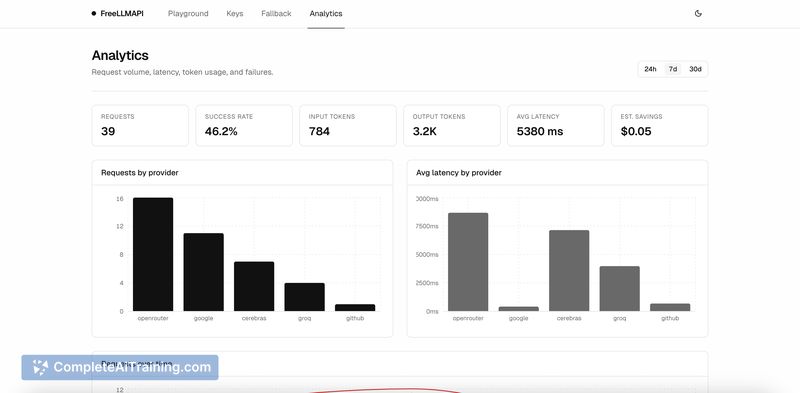The image size is (800, 393).
Task: Click the Avg latency by provider heading
Action: click(x=459, y=173)
